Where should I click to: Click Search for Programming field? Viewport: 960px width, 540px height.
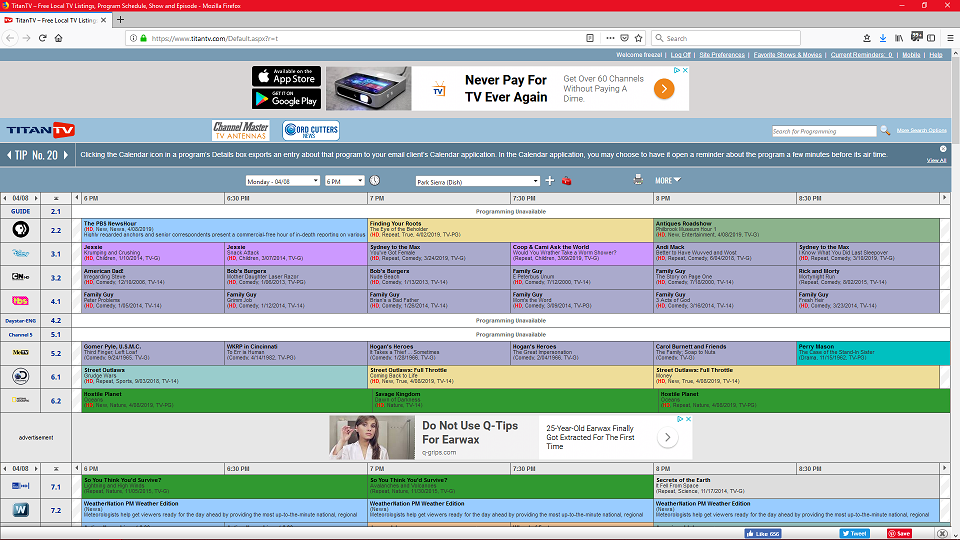[824, 131]
